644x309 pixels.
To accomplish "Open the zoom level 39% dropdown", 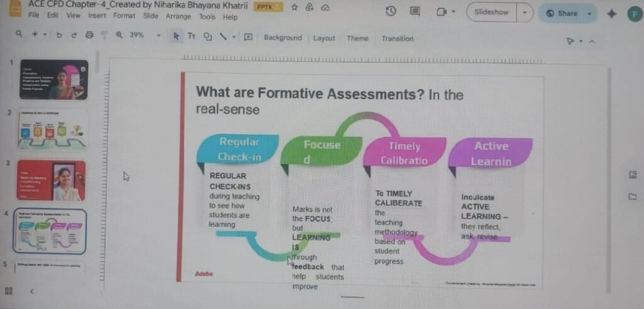I will click(x=158, y=36).
